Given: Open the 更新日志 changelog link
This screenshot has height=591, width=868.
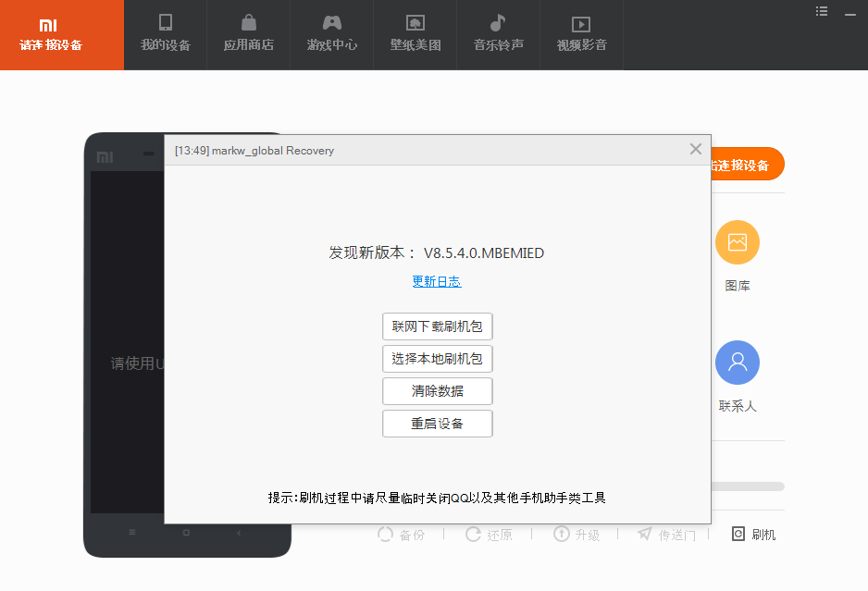Looking at the screenshot, I should point(437,281).
